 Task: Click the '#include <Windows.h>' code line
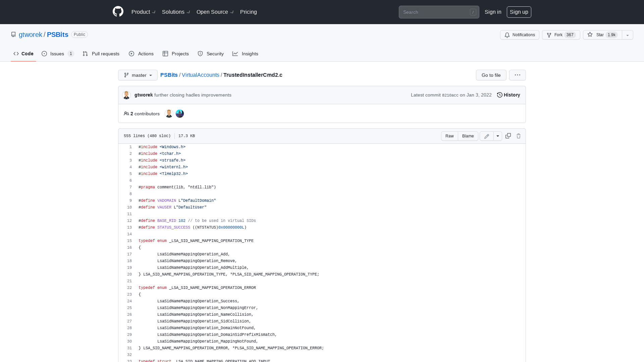pos(162,147)
